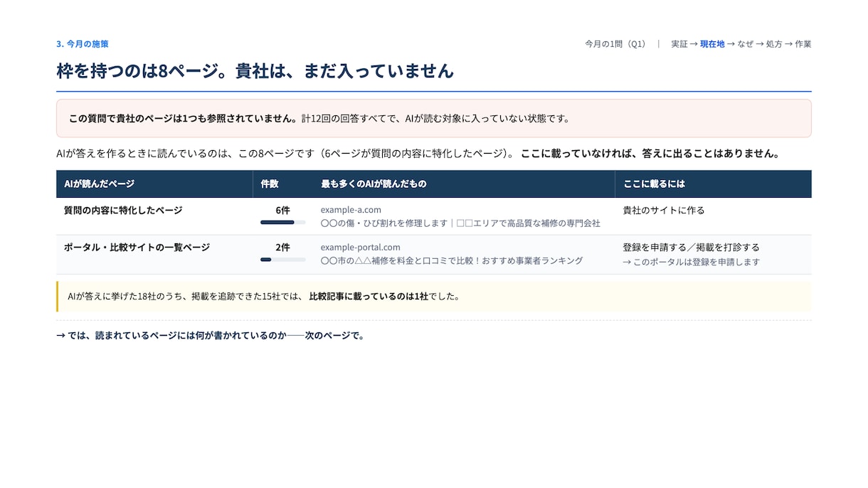The height and width of the screenshot is (488, 868).
Task: Click the '→ このポータルは登録を申請します' note
Action: pos(691,262)
